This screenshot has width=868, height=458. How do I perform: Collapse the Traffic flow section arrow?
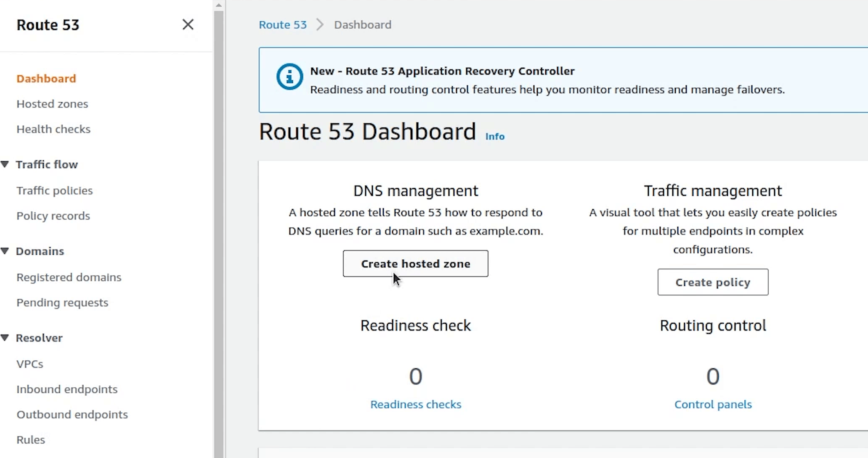click(x=5, y=164)
